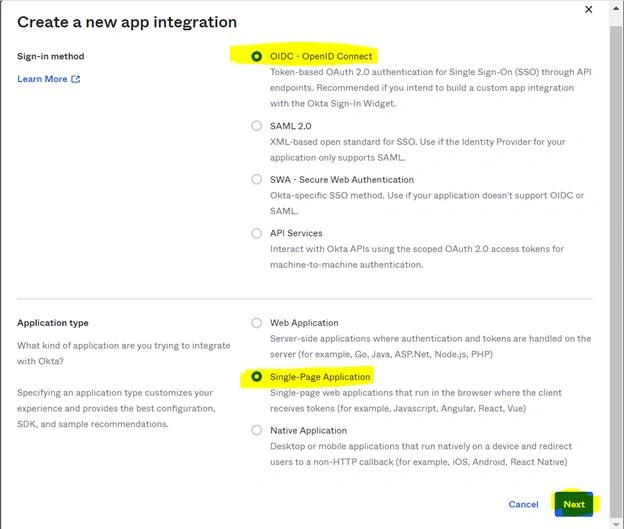Cancel the new app integration dialog

523,504
